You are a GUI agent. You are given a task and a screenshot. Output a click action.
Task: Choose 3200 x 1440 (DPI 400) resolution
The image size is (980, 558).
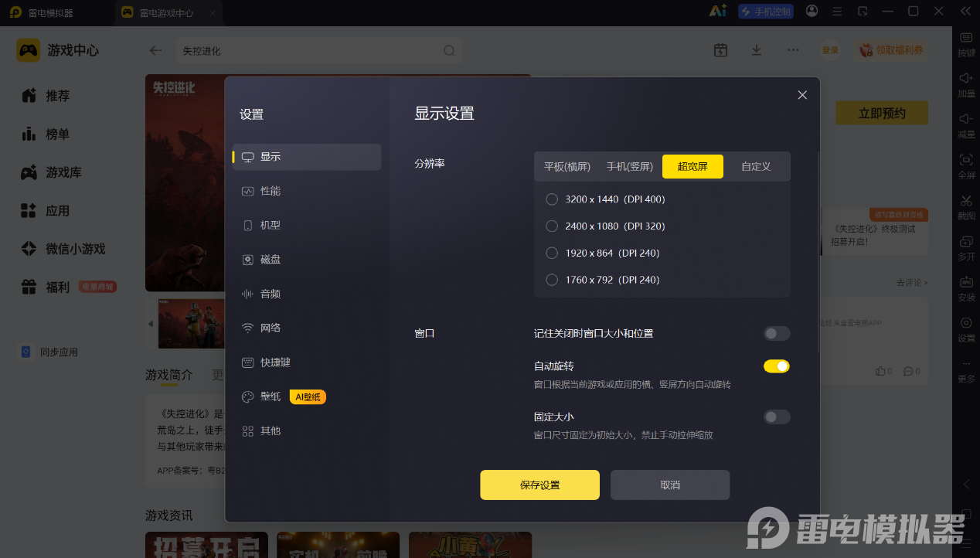click(x=606, y=199)
